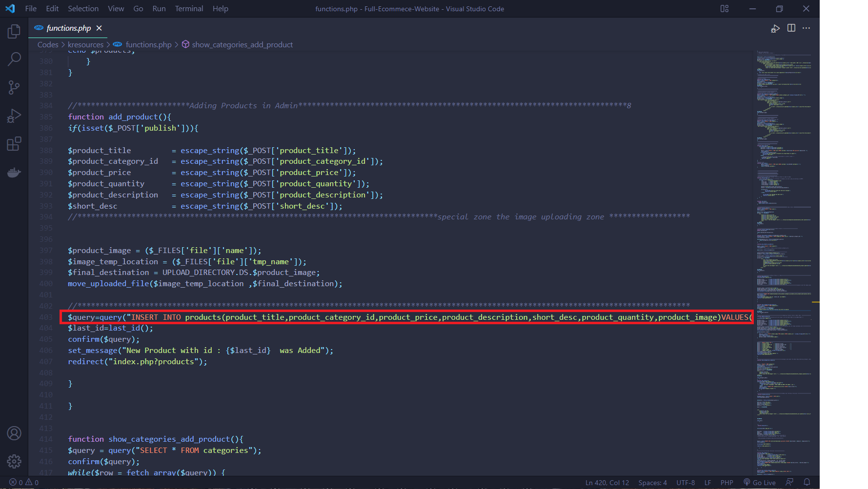The image size is (868, 489).
Task: Open the Explorer view in activity bar
Action: click(x=14, y=31)
